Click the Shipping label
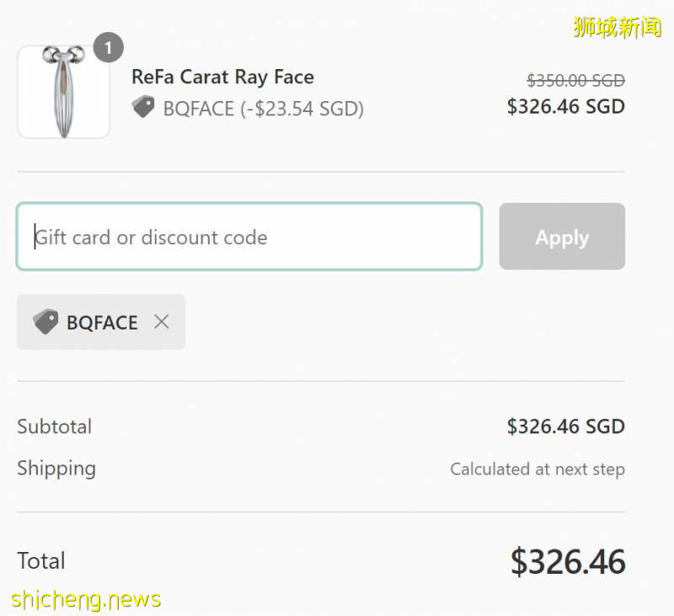Image resolution: width=674 pixels, height=616 pixels. pos(56,468)
